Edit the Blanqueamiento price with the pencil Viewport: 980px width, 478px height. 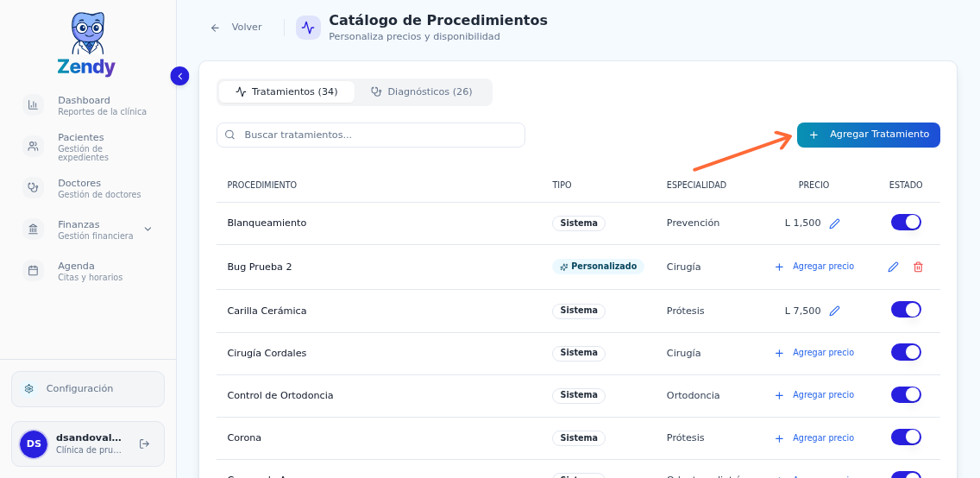pos(834,223)
